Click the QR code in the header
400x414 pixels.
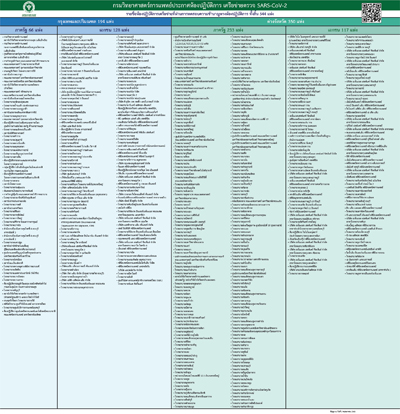tap(371, 13)
